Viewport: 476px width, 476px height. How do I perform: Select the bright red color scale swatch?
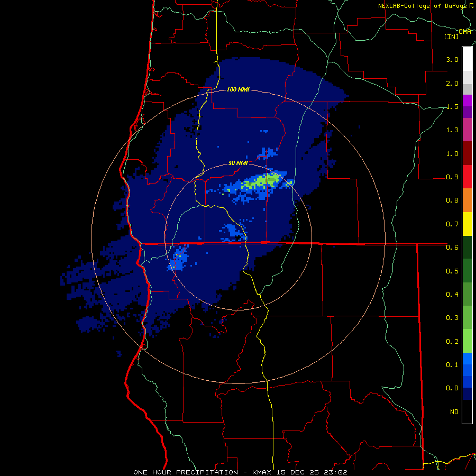point(467,177)
